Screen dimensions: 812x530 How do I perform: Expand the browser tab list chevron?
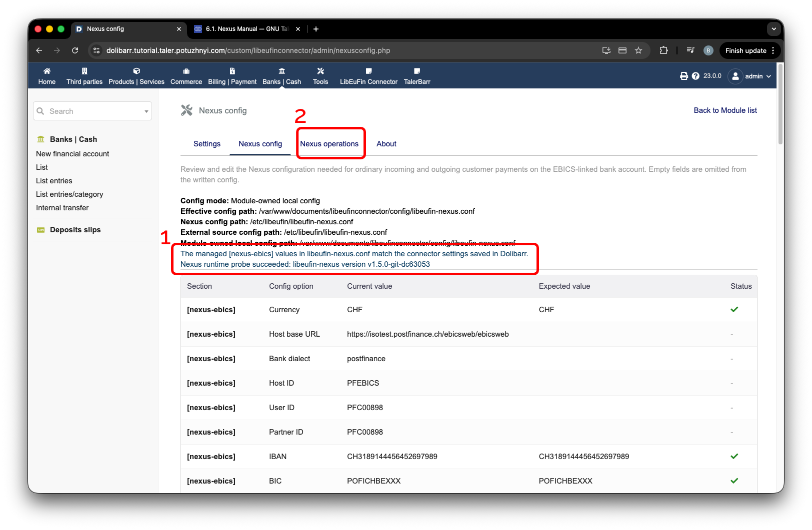[773, 29]
